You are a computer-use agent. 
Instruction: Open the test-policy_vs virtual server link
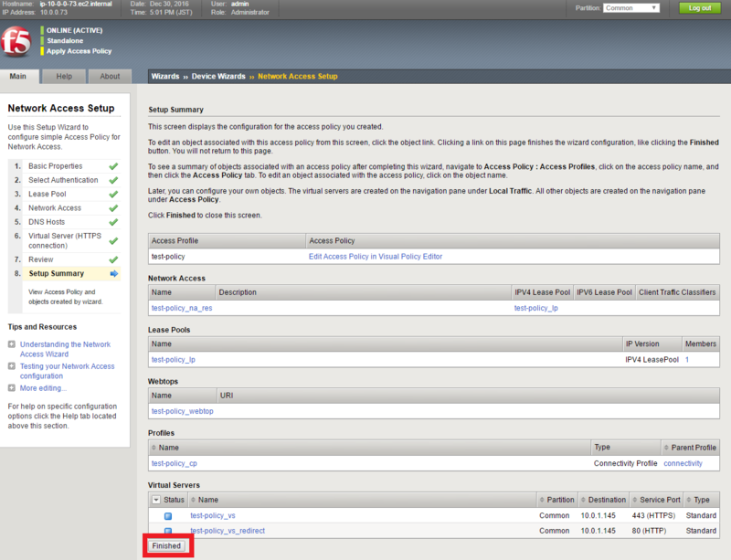click(213, 516)
